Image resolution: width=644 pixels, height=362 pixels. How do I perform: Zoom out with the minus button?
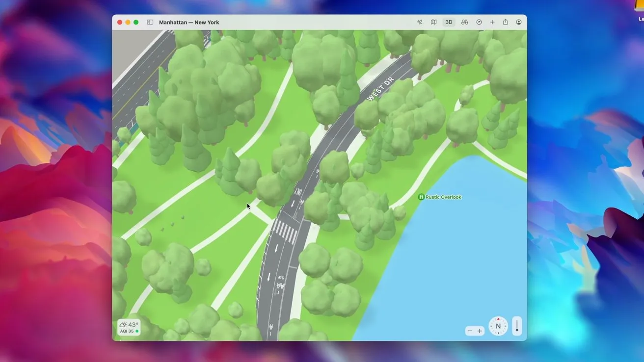(x=470, y=331)
